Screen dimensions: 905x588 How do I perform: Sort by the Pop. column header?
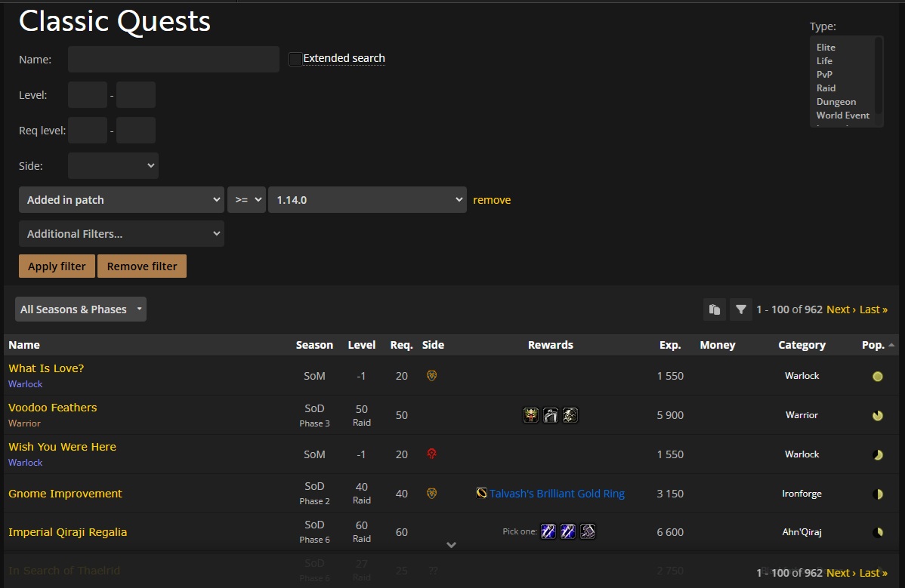click(873, 345)
